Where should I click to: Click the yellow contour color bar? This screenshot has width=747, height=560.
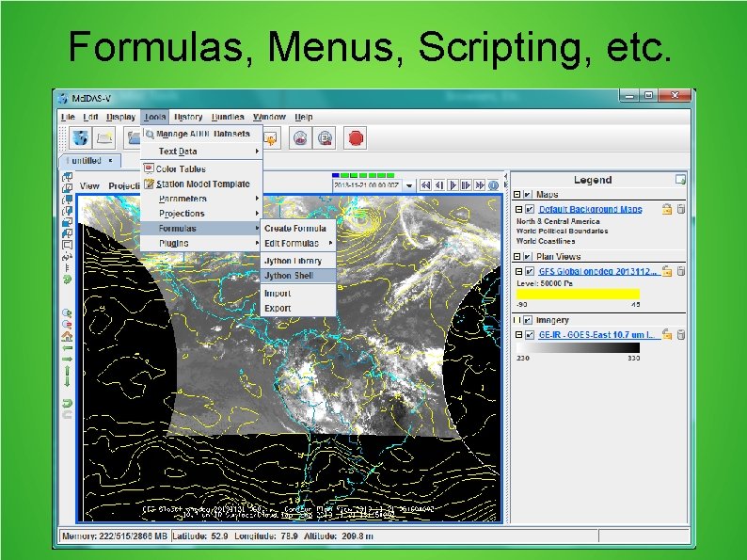[578, 294]
